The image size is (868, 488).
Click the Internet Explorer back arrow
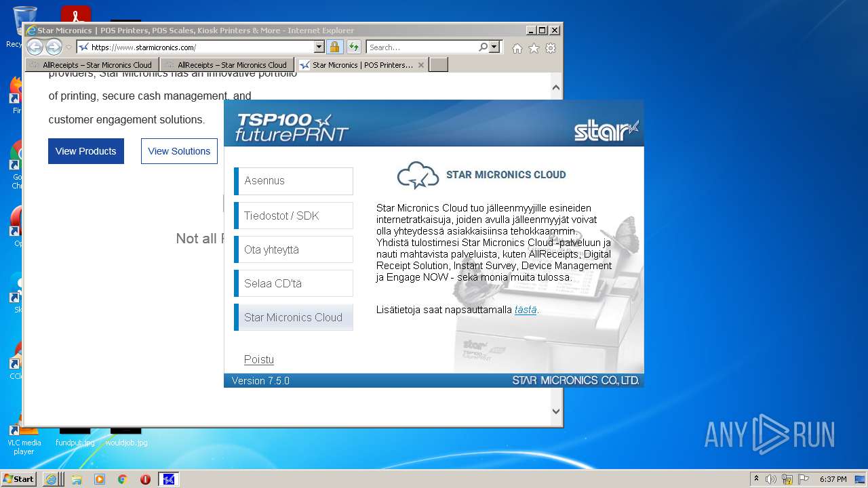[x=35, y=47]
